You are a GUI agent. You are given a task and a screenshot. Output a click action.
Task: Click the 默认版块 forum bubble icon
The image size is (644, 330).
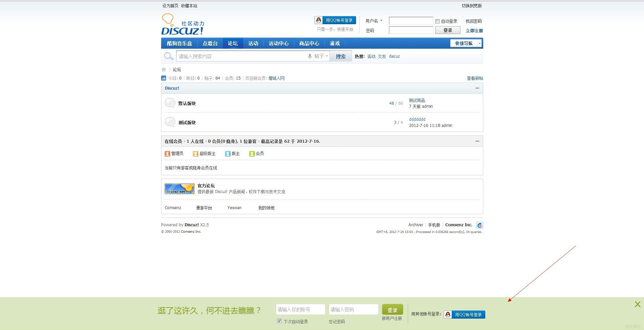(x=170, y=103)
